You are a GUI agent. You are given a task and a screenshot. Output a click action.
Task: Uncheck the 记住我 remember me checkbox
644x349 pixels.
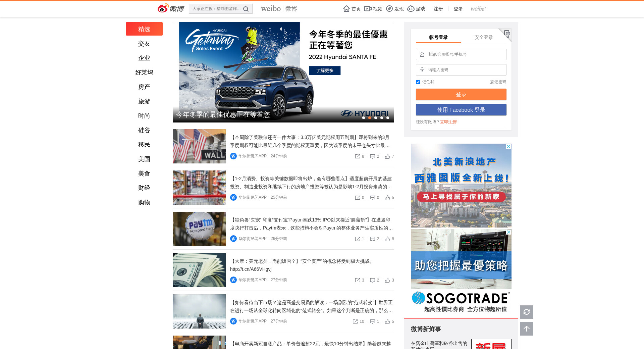[418, 82]
